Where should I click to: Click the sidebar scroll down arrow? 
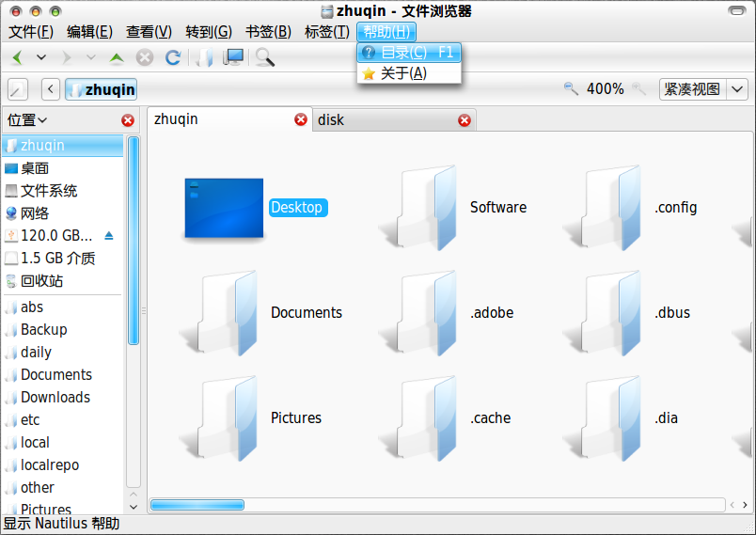pyautogui.click(x=134, y=507)
